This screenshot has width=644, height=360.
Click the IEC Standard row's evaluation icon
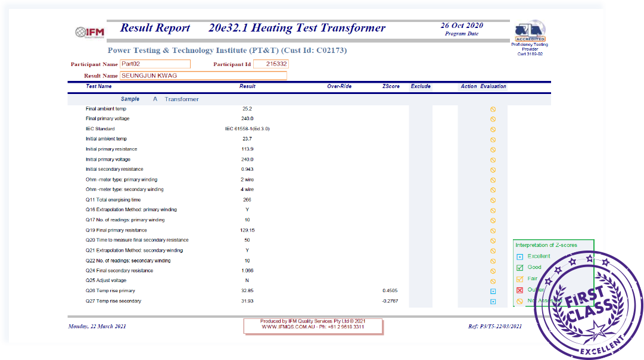tap(493, 130)
